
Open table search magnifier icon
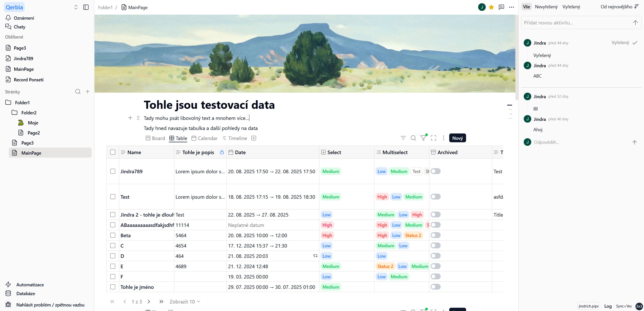point(413,138)
